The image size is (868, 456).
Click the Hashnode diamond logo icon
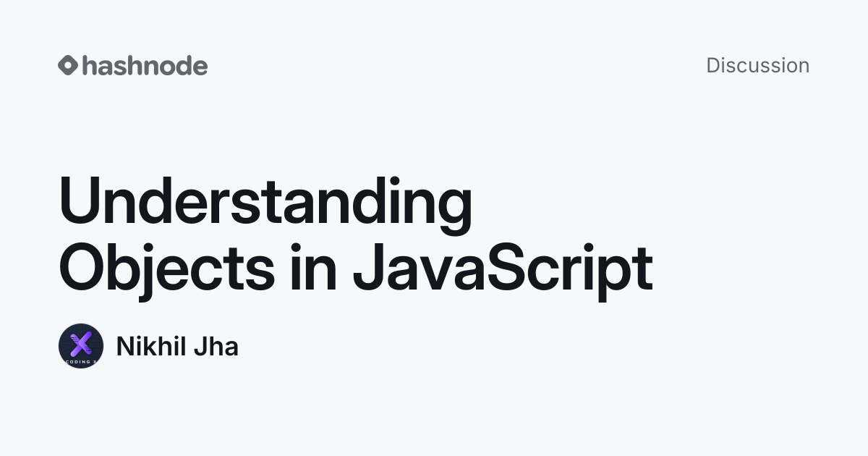[68, 65]
